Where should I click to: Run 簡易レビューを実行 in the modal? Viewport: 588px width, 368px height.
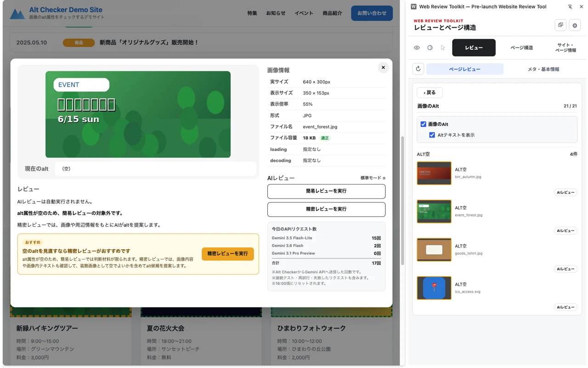(x=326, y=191)
